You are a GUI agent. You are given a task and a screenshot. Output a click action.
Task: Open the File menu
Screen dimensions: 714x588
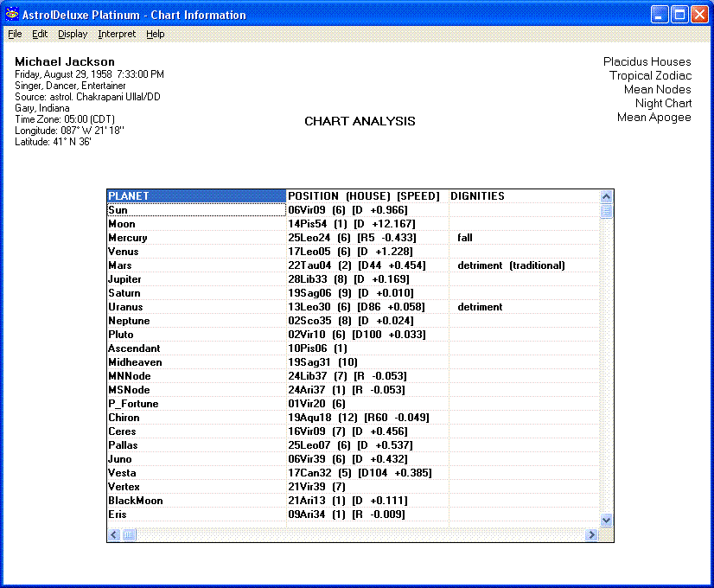point(15,34)
